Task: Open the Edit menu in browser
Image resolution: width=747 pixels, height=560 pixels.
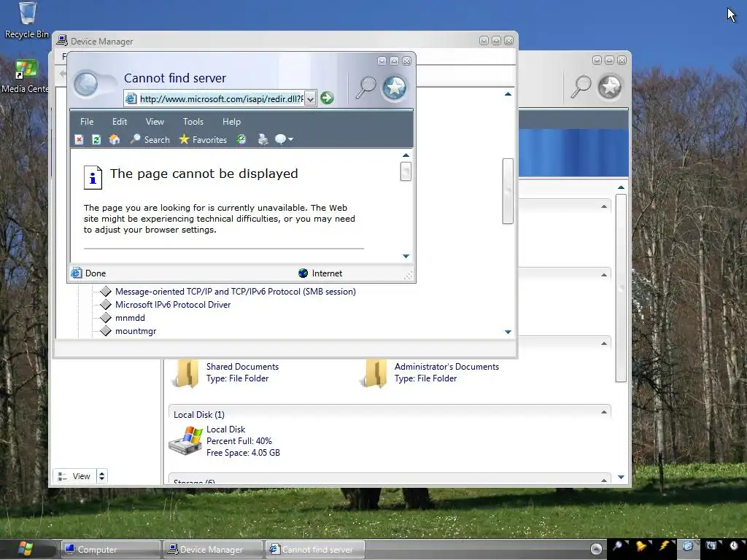Action: point(120,122)
